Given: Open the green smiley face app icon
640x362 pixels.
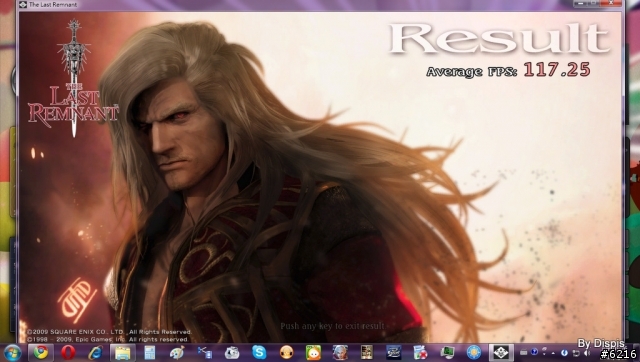Looking at the screenshot, I should [x=313, y=352].
